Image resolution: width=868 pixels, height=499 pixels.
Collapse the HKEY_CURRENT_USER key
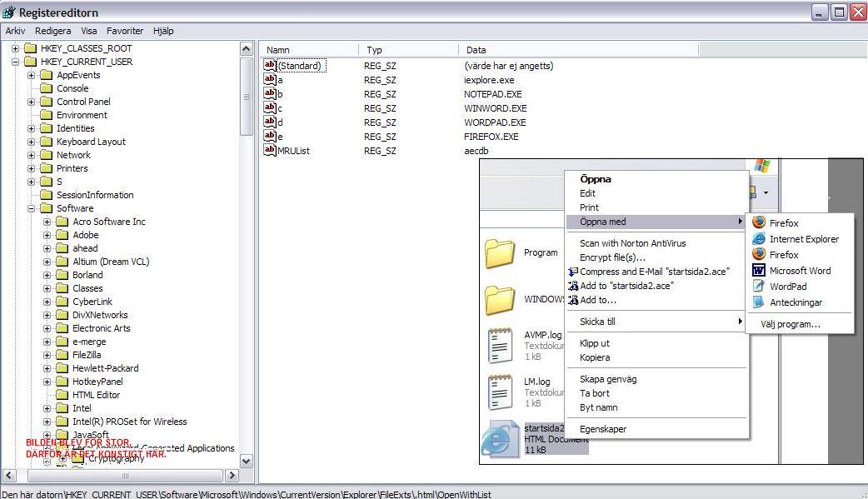pos(16,62)
